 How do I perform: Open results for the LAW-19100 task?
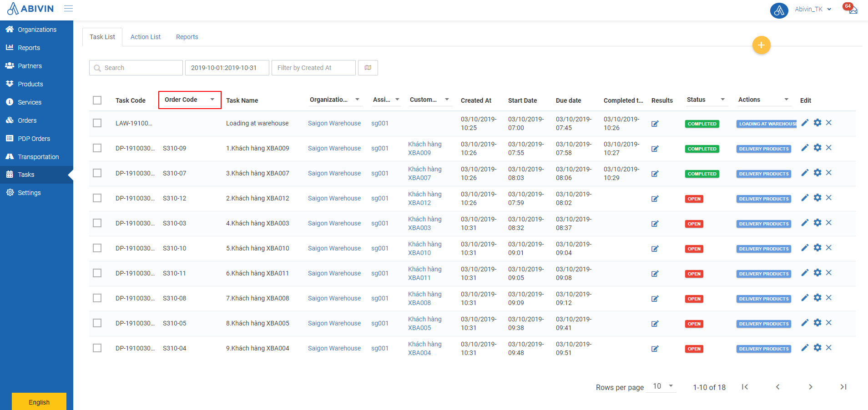(655, 124)
